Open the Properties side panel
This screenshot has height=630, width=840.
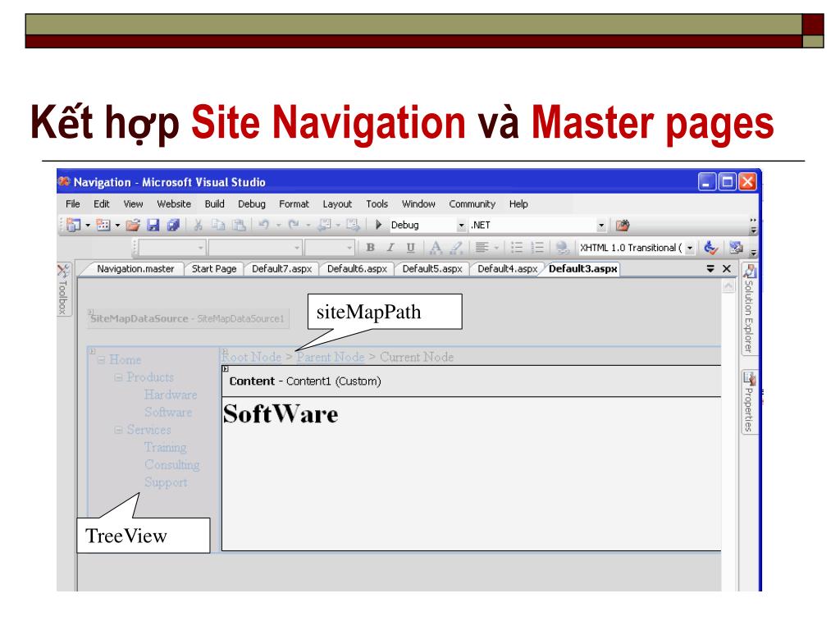749,402
